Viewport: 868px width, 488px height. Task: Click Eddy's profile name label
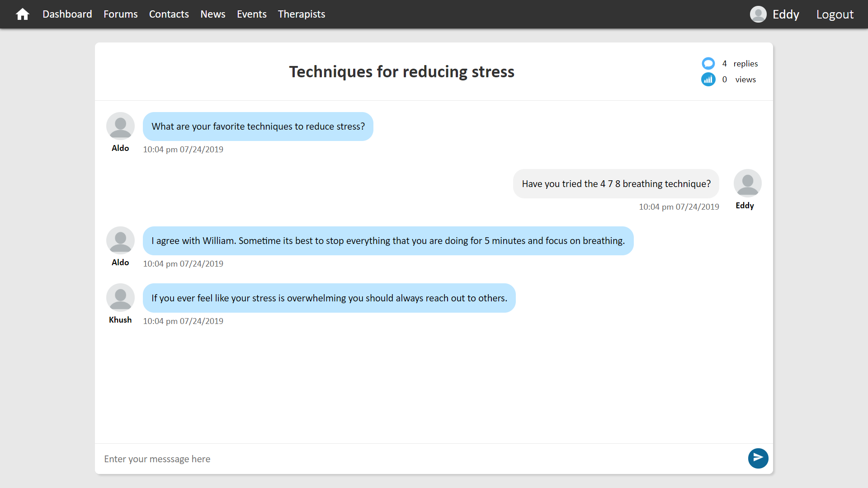[x=745, y=205]
